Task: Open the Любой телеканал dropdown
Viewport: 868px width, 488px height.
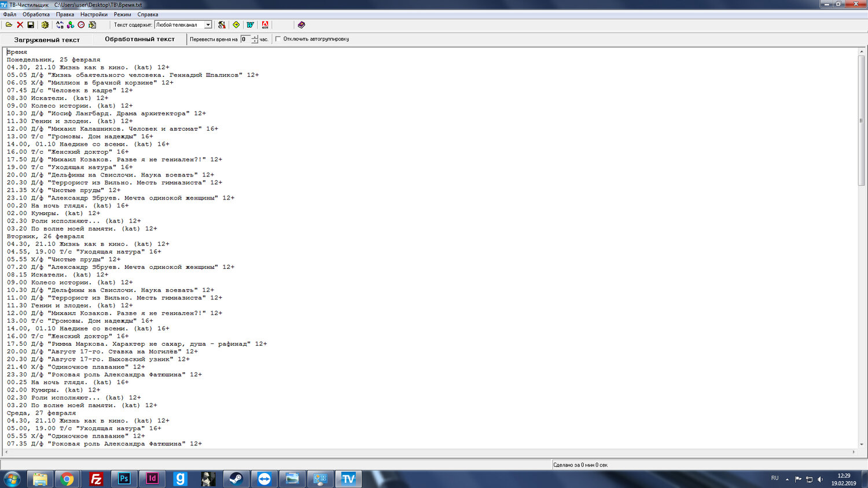Action: pos(208,25)
